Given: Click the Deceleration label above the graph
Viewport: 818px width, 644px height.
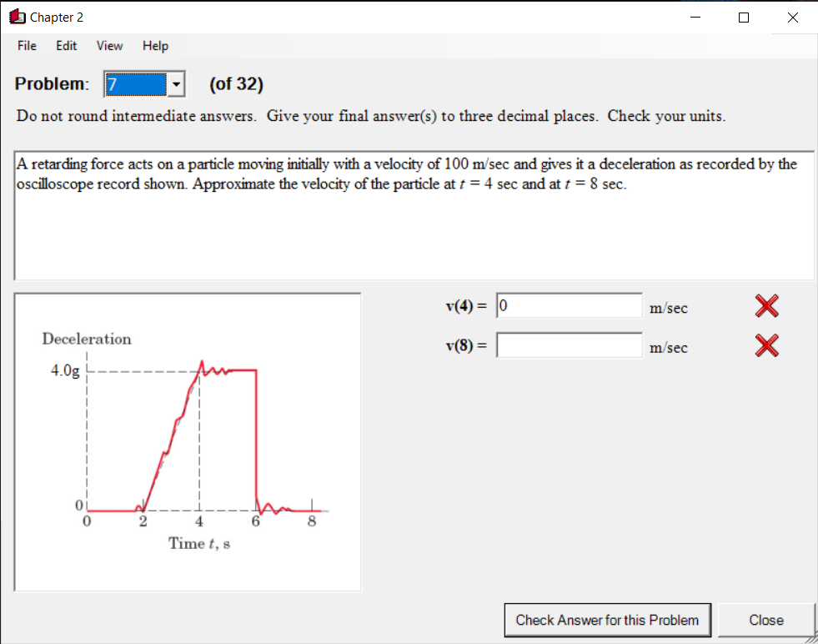Looking at the screenshot, I should click(x=86, y=339).
